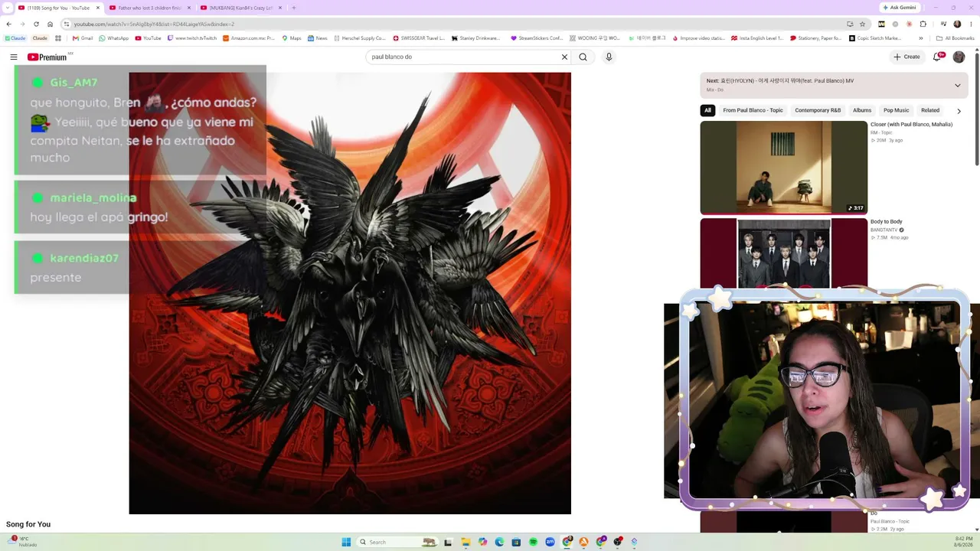The image size is (980, 551).
Task: Select the From Paul Blanco - Topic chip
Action: tap(753, 110)
